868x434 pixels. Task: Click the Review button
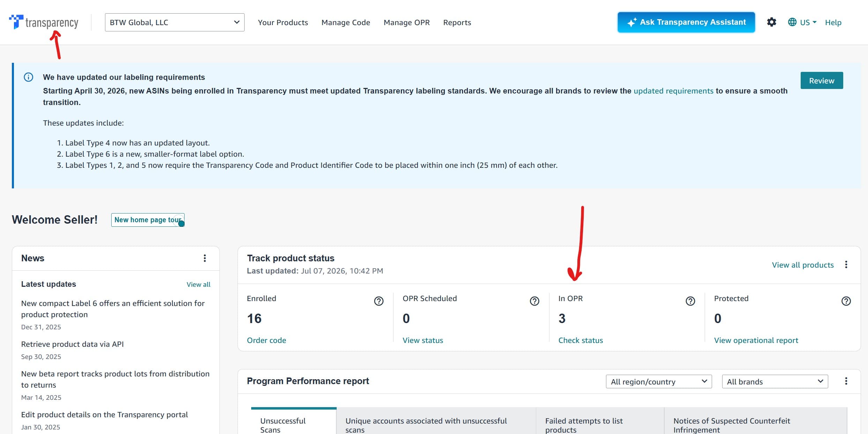click(x=822, y=81)
